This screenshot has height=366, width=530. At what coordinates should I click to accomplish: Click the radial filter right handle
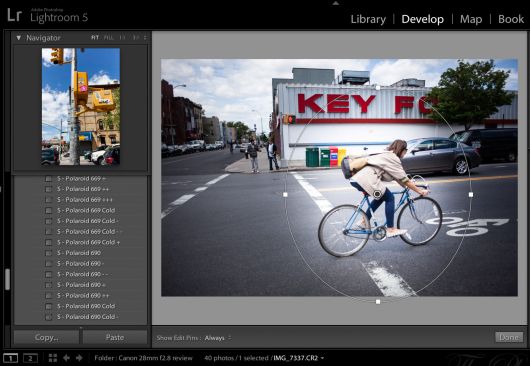click(471, 195)
